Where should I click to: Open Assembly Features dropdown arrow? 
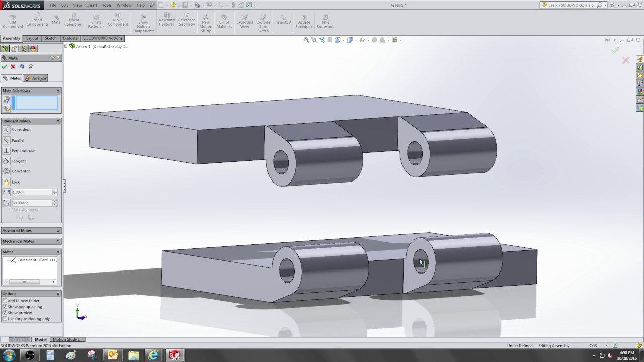[167, 31]
